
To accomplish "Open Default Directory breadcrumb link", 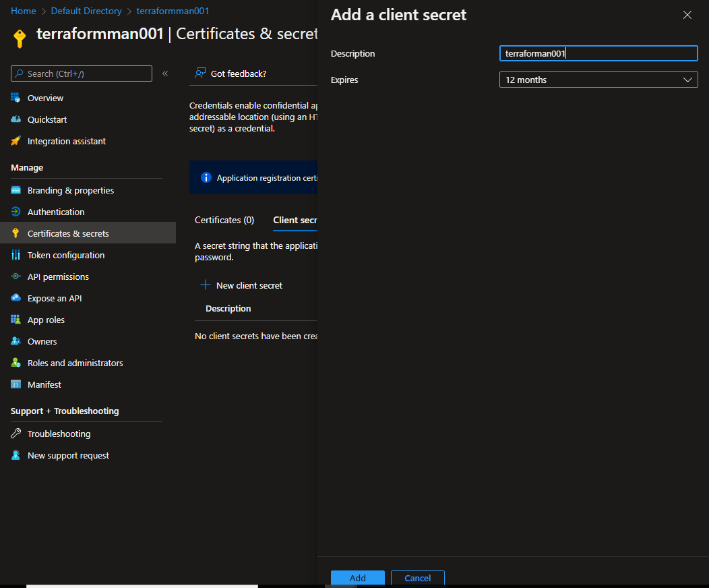I will (x=86, y=11).
